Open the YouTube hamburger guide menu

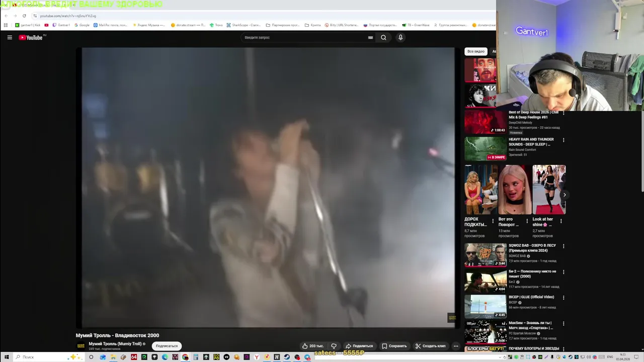10,37
